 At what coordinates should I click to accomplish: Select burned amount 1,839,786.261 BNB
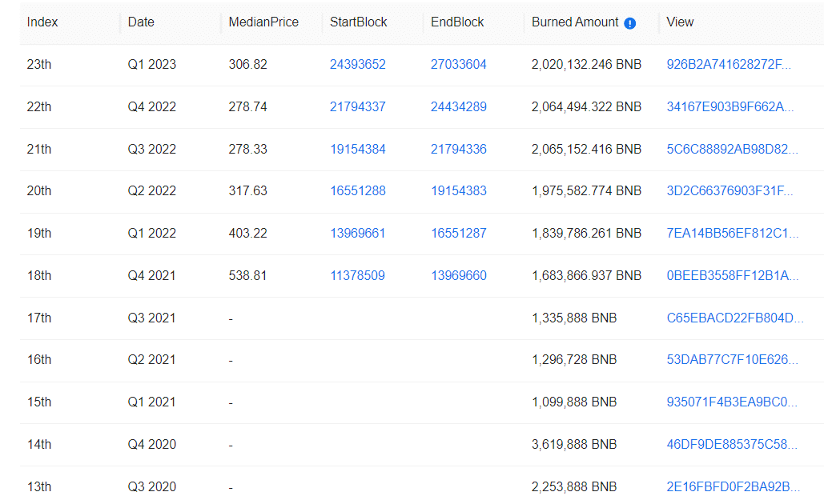586,233
